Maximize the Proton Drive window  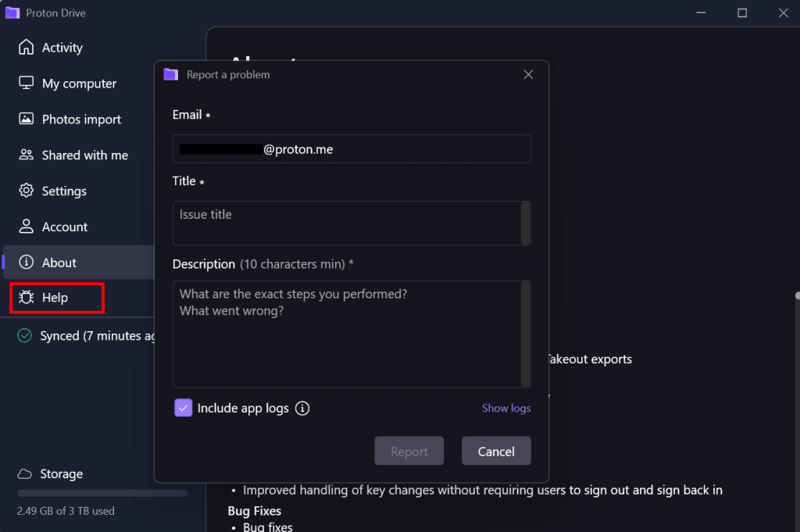click(x=742, y=12)
